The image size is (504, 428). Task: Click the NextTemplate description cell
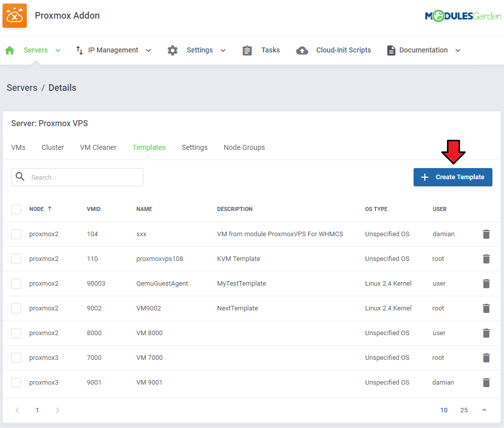[237, 308]
